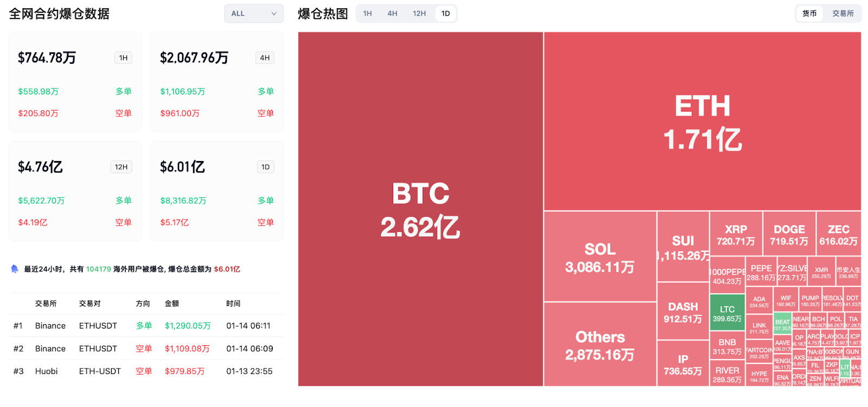
Task: Switch to the 12H timeframe
Action: click(x=419, y=13)
